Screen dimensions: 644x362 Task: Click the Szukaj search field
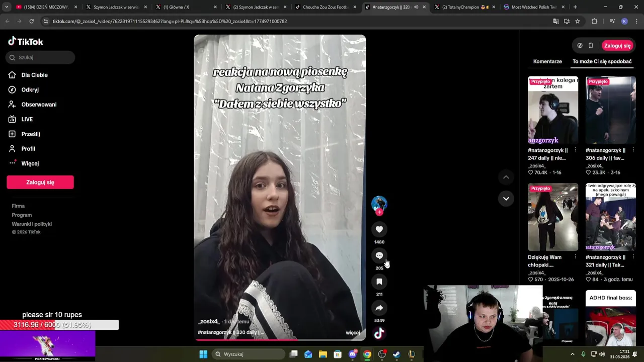click(x=40, y=57)
